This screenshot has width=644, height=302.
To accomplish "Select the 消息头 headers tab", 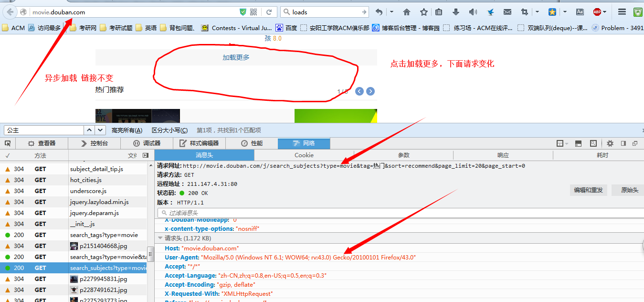I will [204, 155].
